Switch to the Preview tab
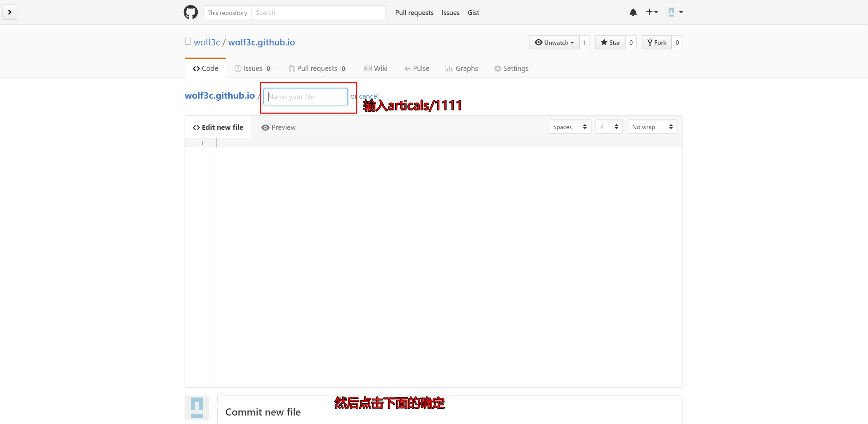Viewport: 868px width, 424px height. coord(278,127)
